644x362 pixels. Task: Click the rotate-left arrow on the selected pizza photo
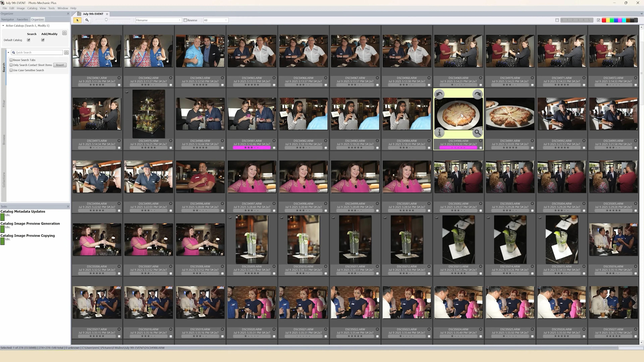pyautogui.click(x=440, y=94)
